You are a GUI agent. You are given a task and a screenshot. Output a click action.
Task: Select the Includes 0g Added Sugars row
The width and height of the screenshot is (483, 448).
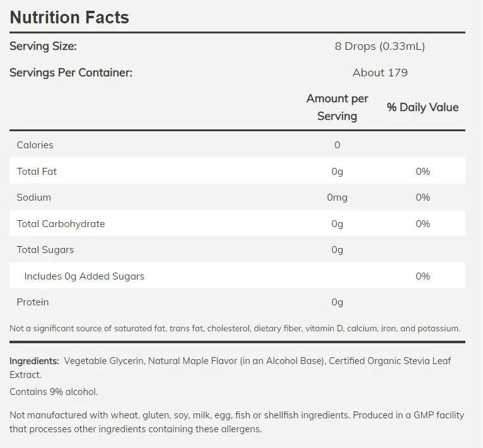pos(237,276)
